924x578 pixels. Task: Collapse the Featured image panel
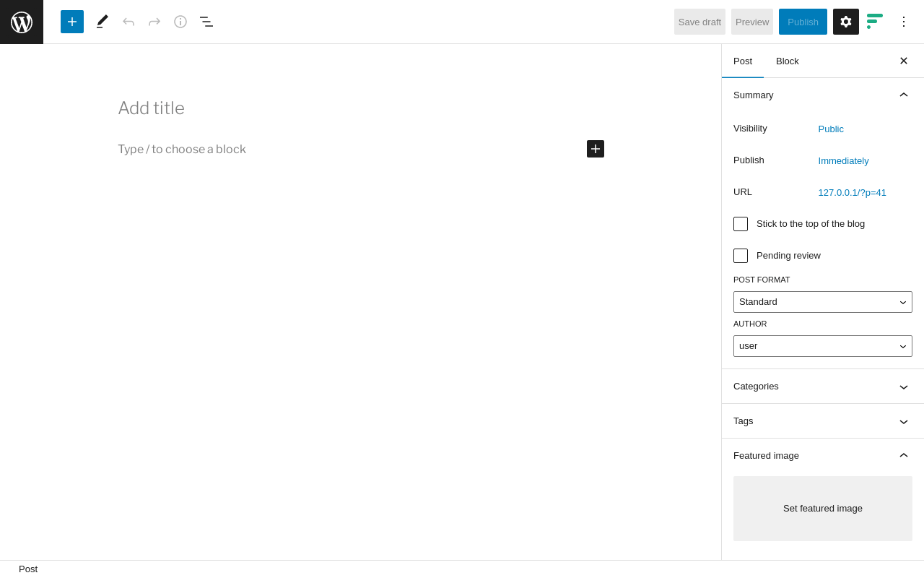pyautogui.click(x=823, y=456)
